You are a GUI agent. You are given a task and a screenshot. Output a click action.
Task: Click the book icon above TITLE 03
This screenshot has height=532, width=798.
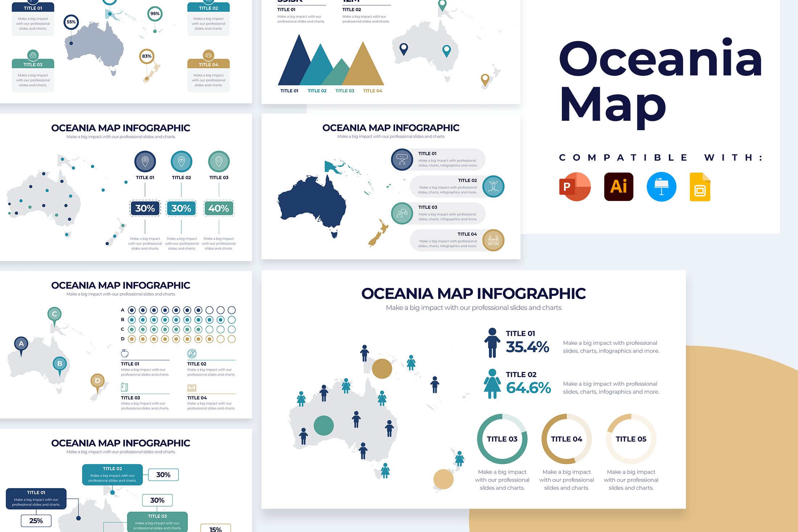pos(124,387)
